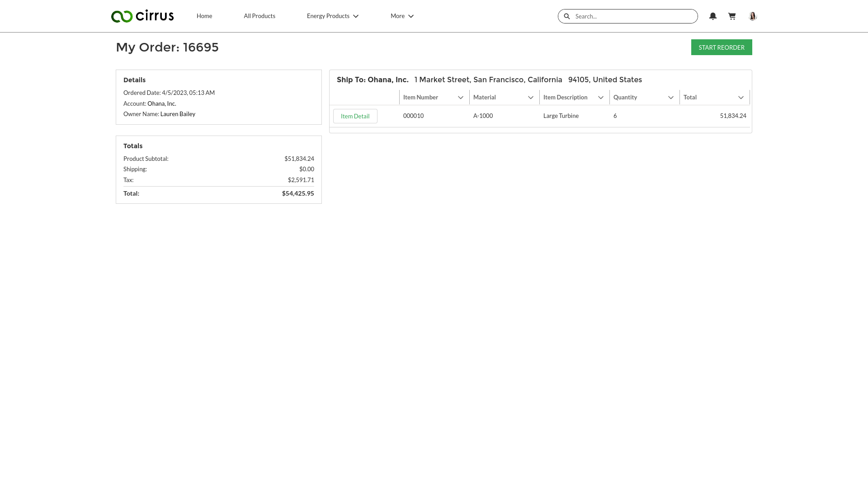This screenshot has height=488, width=868.
Task: Open the notifications bell
Action: (x=713, y=16)
